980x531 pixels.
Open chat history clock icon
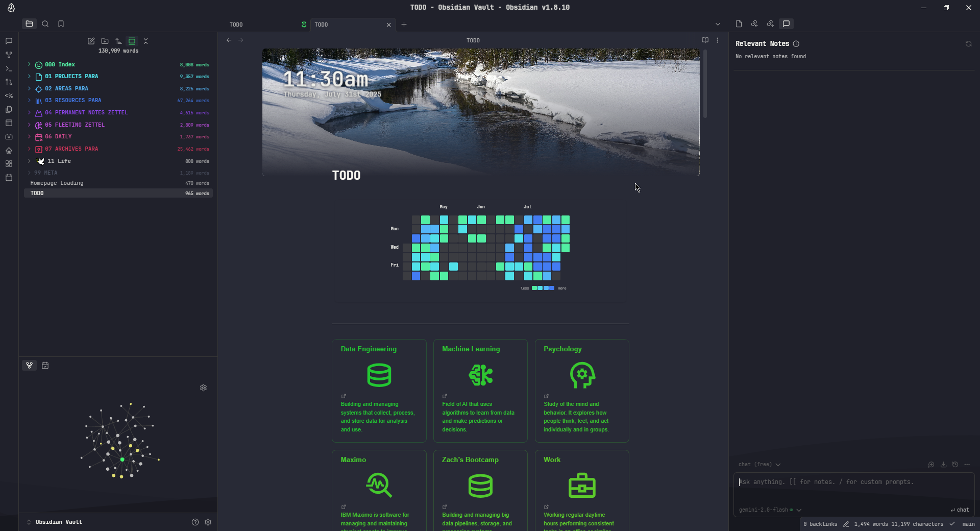pyautogui.click(x=955, y=465)
